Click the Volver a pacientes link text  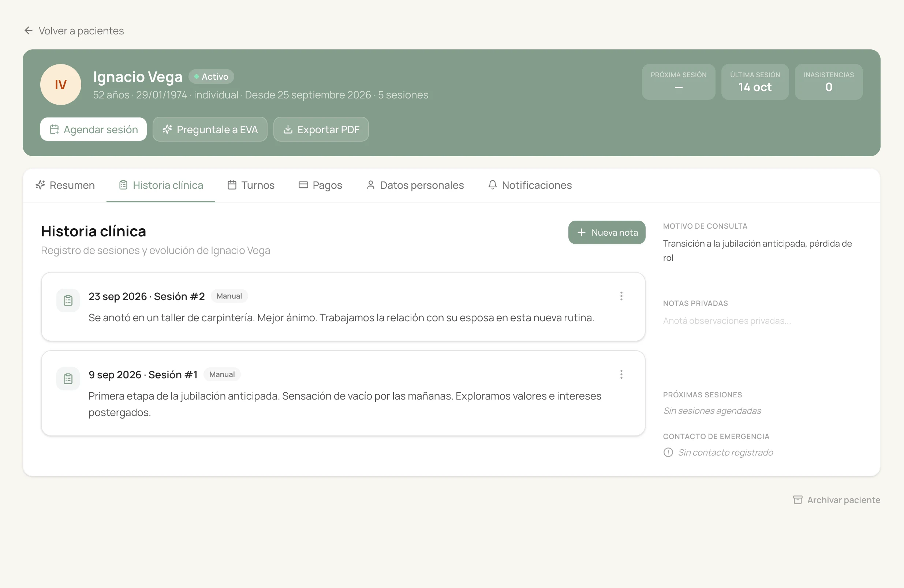click(x=81, y=30)
